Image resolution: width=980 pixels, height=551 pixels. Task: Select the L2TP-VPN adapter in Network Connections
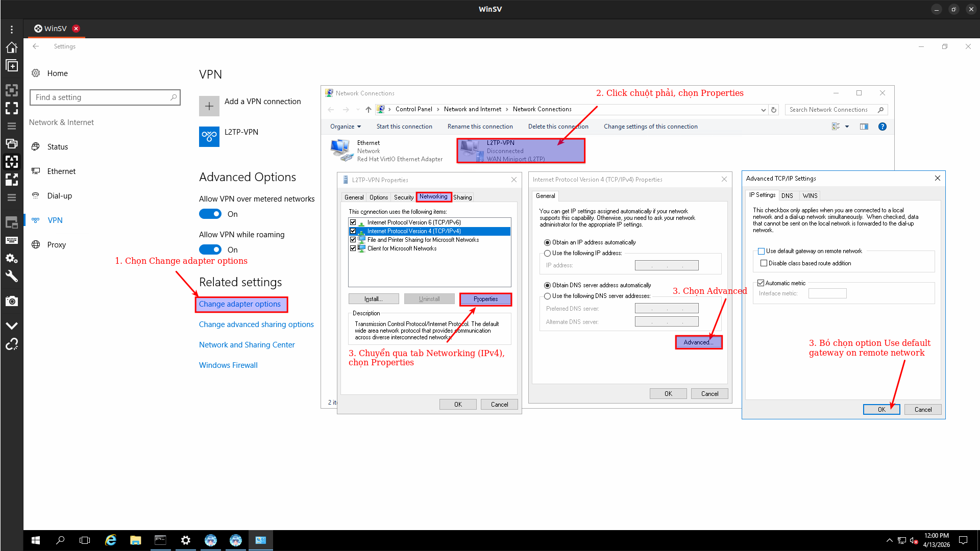click(x=521, y=151)
